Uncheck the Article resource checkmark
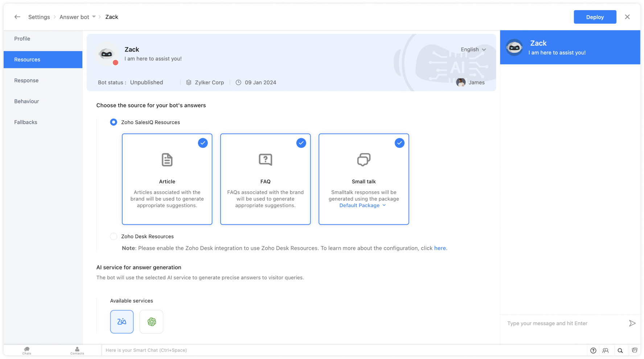 click(x=203, y=143)
